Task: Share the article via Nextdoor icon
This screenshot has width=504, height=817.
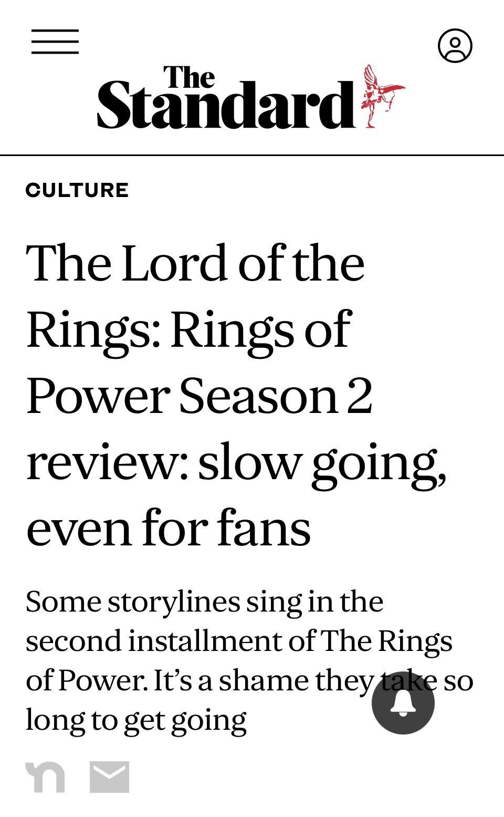Action: pyautogui.click(x=45, y=777)
